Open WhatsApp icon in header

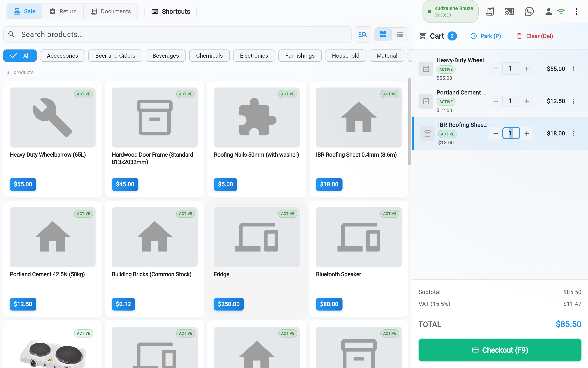(x=529, y=11)
